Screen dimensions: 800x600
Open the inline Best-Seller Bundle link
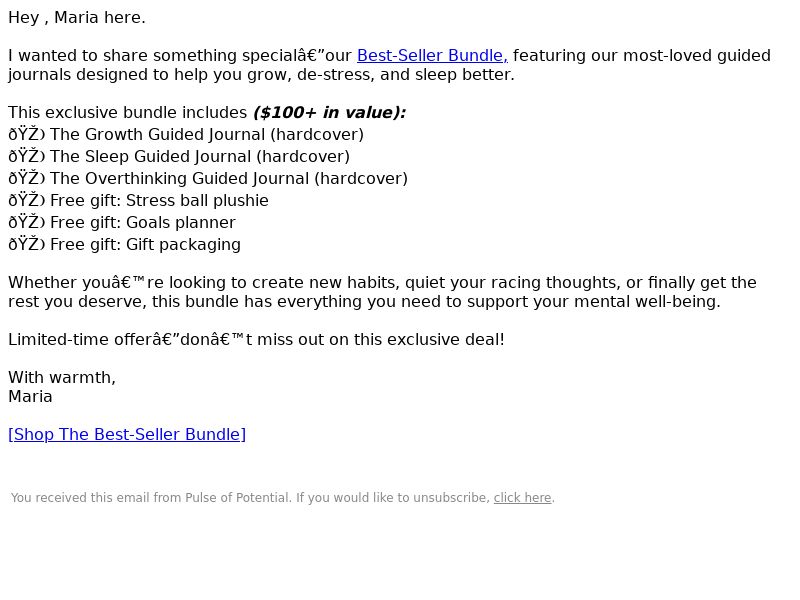(x=432, y=55)
